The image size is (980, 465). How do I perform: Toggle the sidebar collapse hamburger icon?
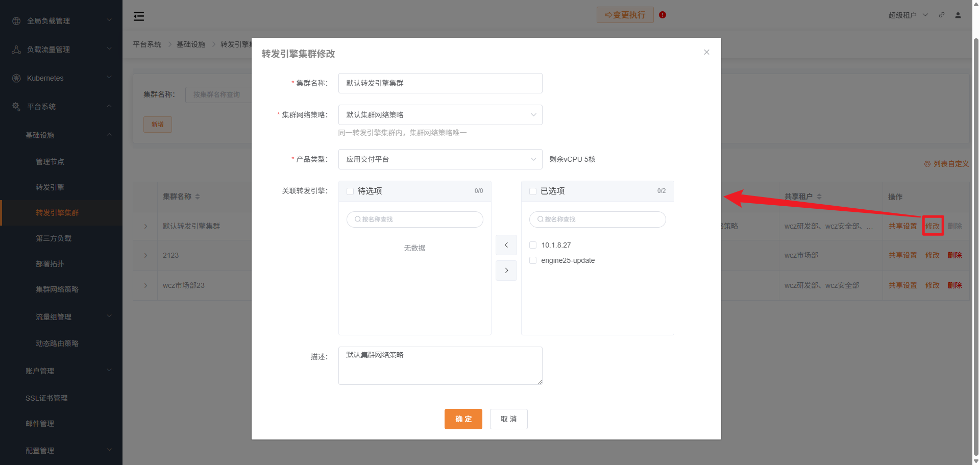[139, 16]
